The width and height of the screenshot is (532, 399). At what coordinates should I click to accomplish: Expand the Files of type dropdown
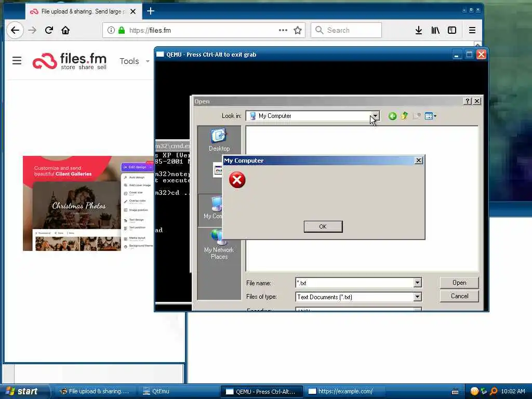click(x=417, y=297)
